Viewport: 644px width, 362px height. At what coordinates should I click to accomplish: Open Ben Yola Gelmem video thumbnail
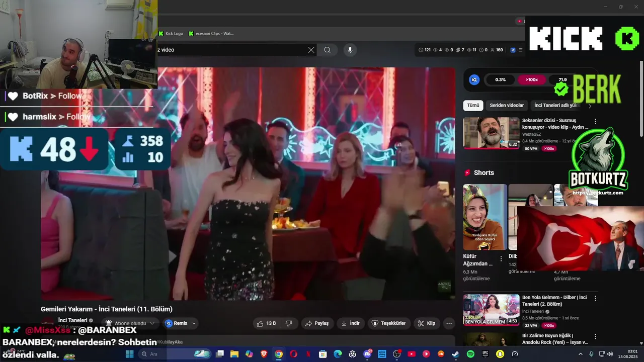tap(491, 310)
